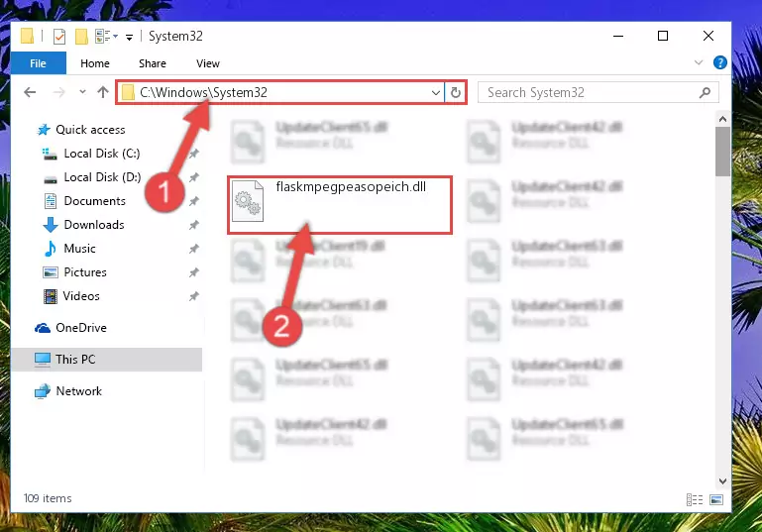
Task: Click the folder icon in title bar
Action: click(x=27, y=37)
